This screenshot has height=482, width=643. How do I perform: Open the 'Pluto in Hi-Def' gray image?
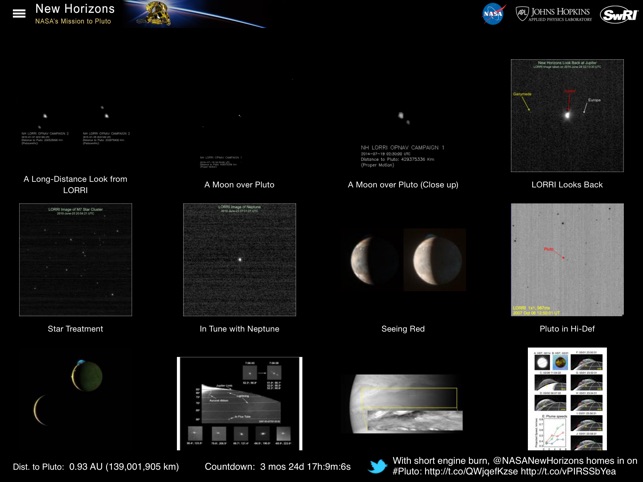pos(567,260)
